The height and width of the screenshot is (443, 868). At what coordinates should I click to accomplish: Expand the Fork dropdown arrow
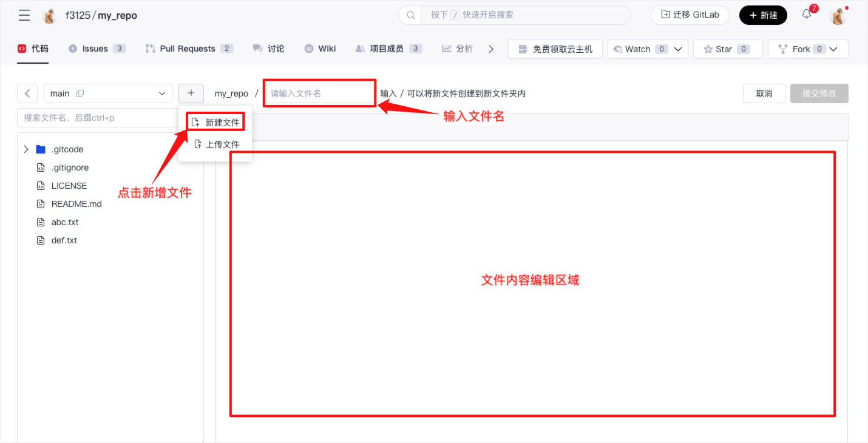coord(835,49)
